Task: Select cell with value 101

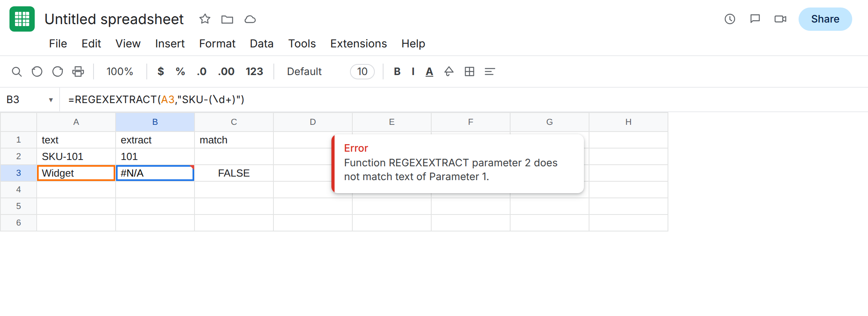Action: (155, 156)
